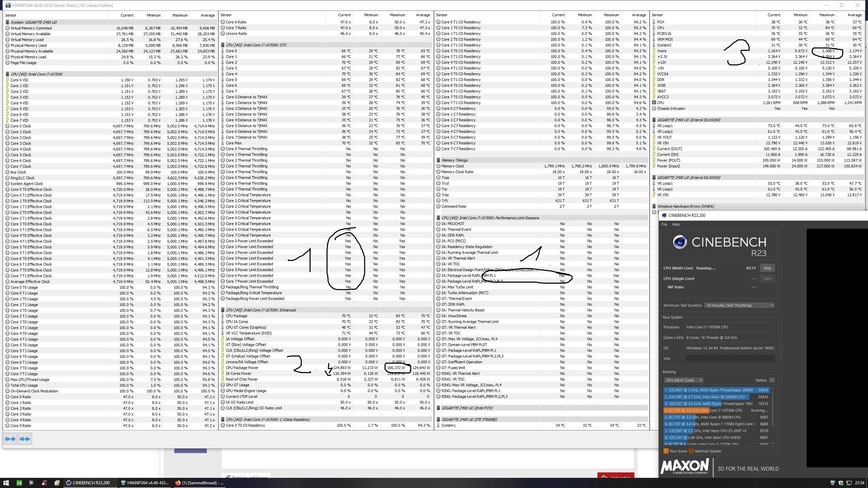Switch to HWiNFO64 taskbar button
The height and width of the screenshot is (488, 868).
pyautogui.click(x=145, y=483)
